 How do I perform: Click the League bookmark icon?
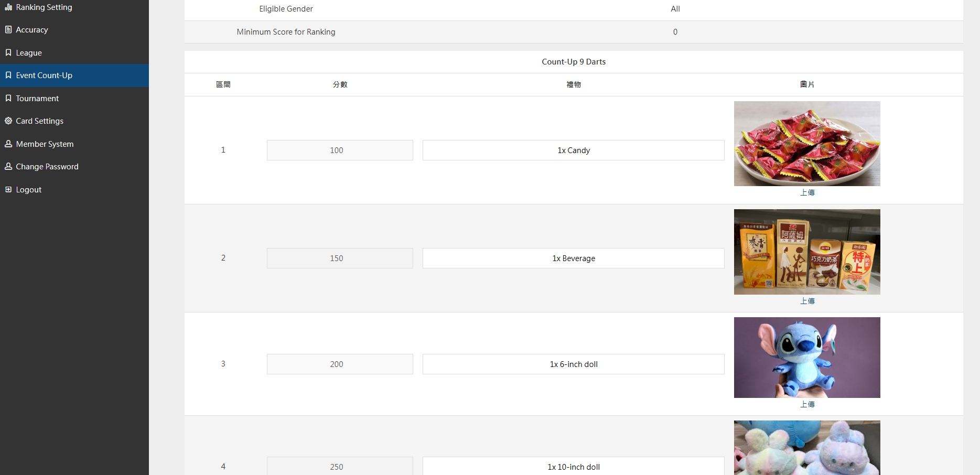pos(8,52)
